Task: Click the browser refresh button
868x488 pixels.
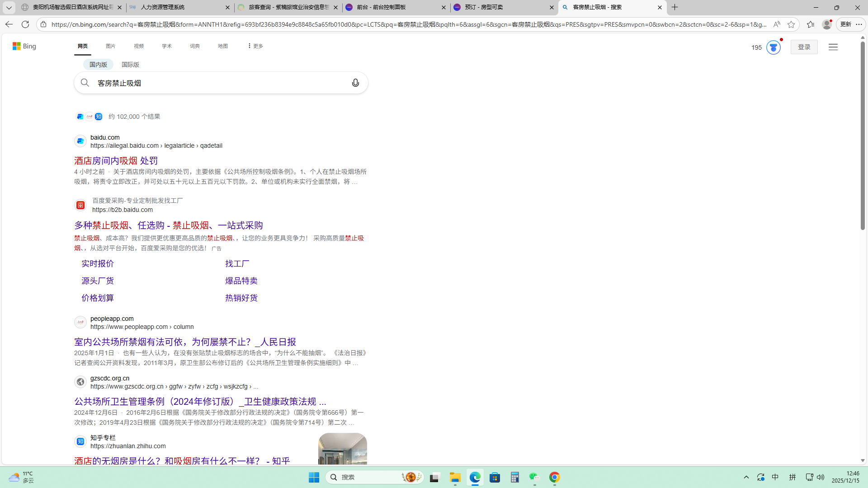Action: (x=25, y=24)
